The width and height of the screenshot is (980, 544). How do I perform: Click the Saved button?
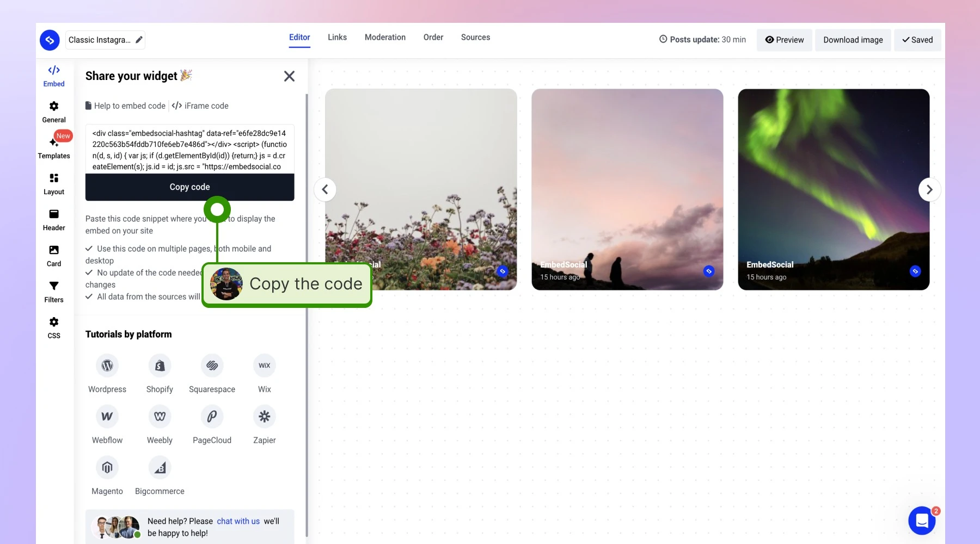[x=917, y=40]
